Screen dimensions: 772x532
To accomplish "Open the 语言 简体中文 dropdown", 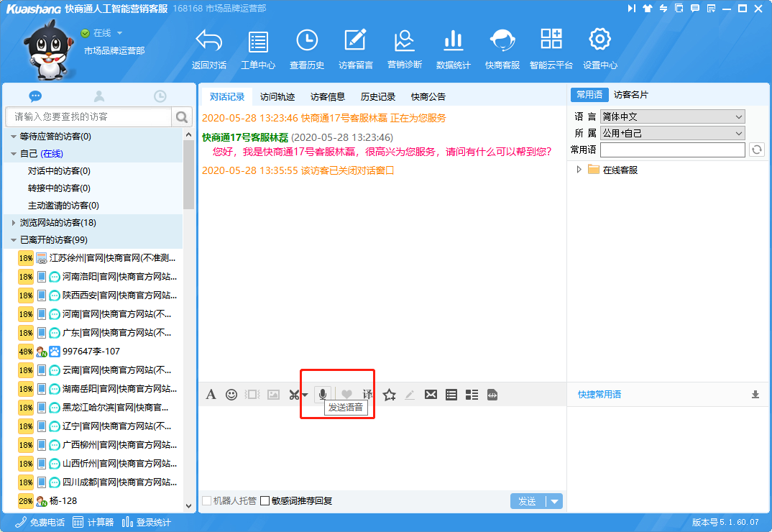I will coord(672,116).
